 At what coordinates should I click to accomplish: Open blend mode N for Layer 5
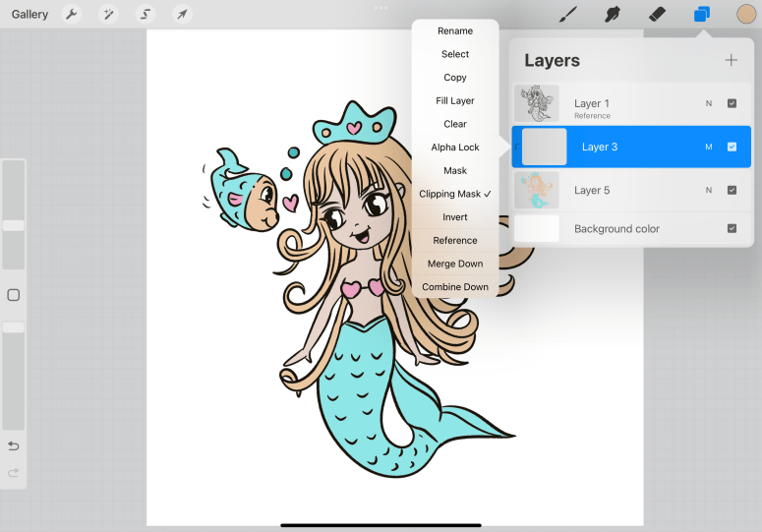(x=708, y=190)
